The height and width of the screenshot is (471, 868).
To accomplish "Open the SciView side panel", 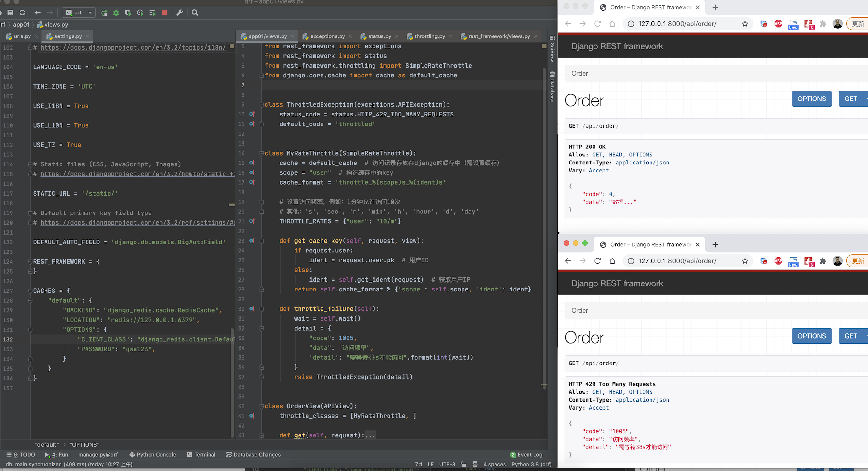I will [552, 49].
